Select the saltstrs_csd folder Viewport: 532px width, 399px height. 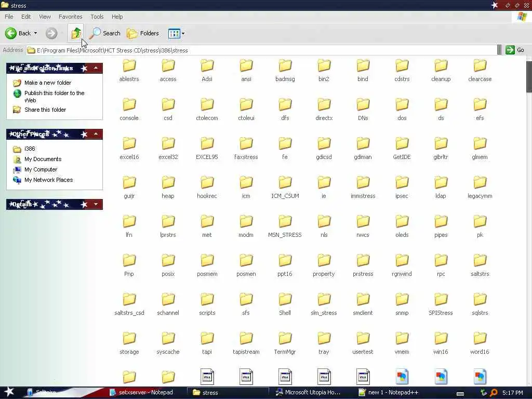[129, 305]
